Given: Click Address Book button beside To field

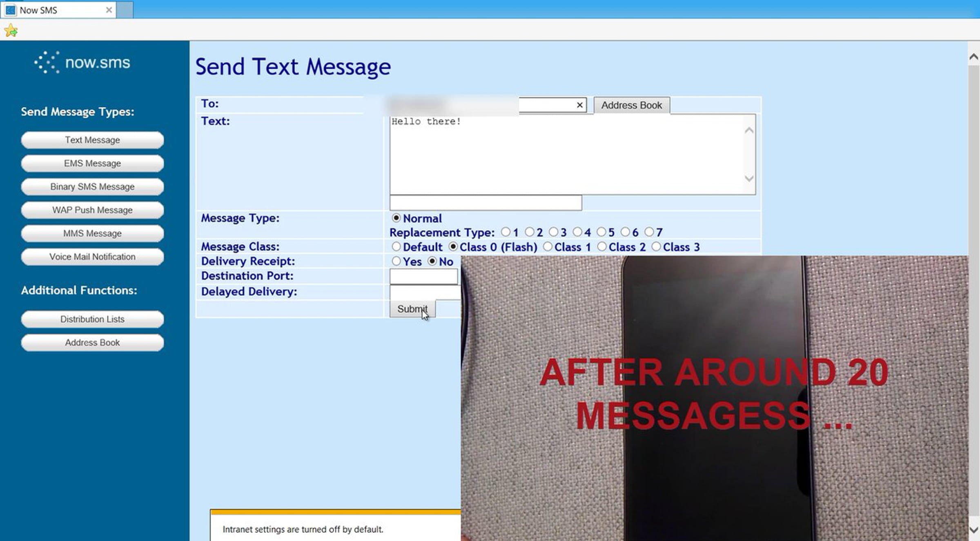Looking at the screenshot, I should tap(631, 105).
